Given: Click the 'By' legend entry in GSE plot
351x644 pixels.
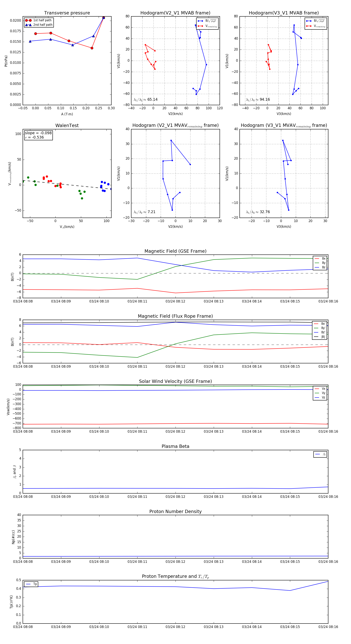Looking at the screenshot, I should (x=320, y=263).
